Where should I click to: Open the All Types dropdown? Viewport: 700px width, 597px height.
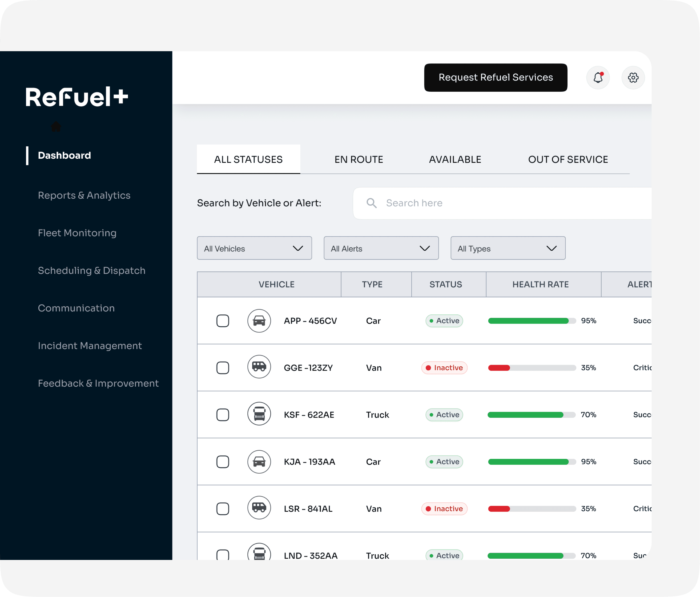508,248
